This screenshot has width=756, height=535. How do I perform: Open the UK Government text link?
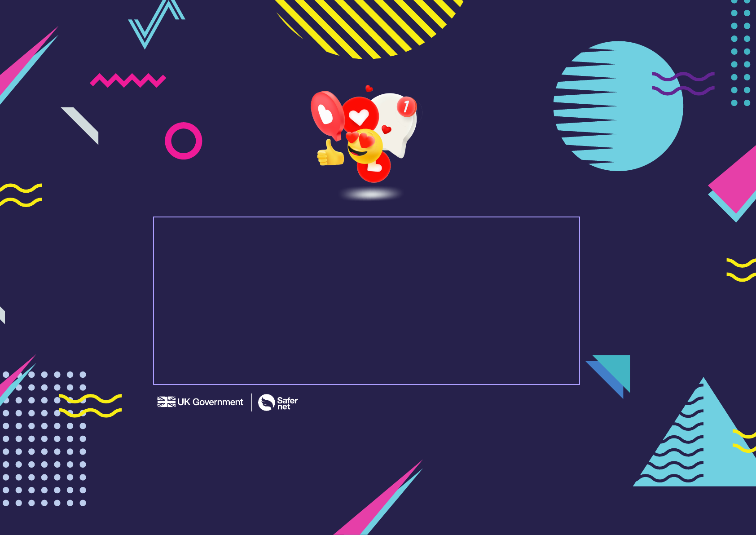click(x=210, y=402)
